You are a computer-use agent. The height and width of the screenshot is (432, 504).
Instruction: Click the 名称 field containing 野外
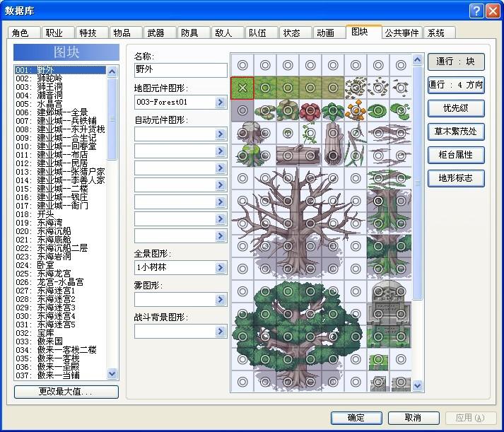point(181,70)
